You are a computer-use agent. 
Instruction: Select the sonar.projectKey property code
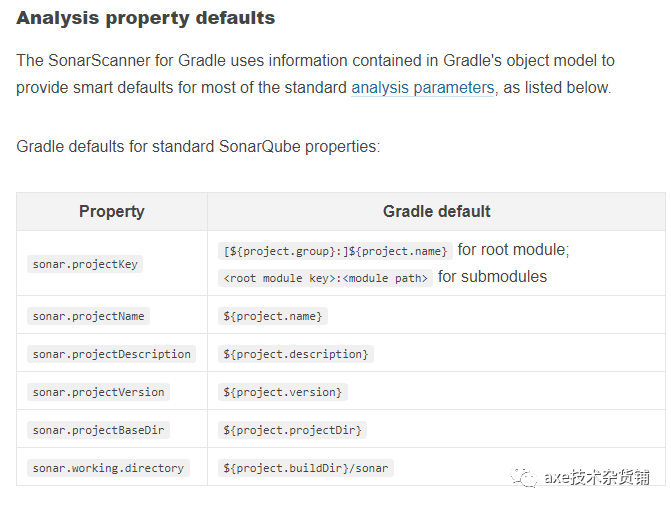85,264
